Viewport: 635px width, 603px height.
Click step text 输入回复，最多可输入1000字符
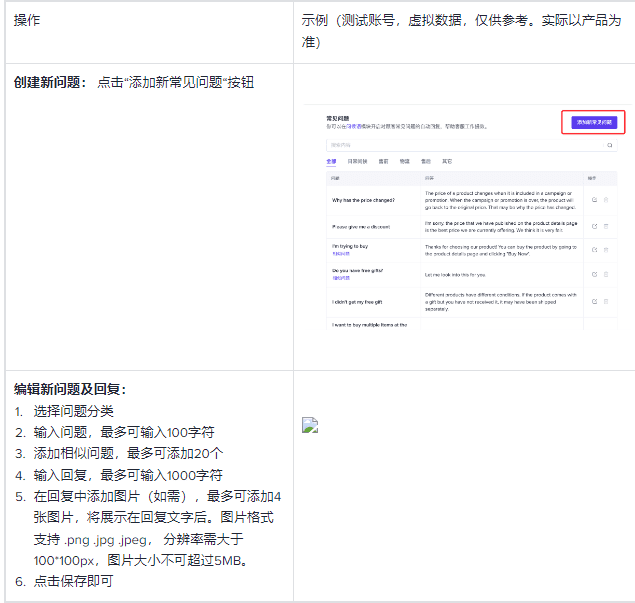click(x=128, y=475)
